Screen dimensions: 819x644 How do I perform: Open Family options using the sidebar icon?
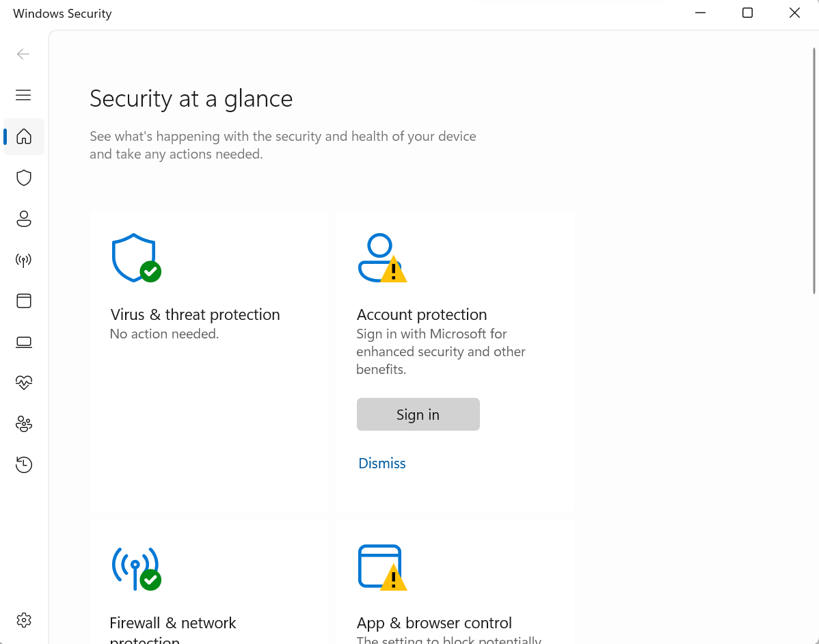[23, 424]
